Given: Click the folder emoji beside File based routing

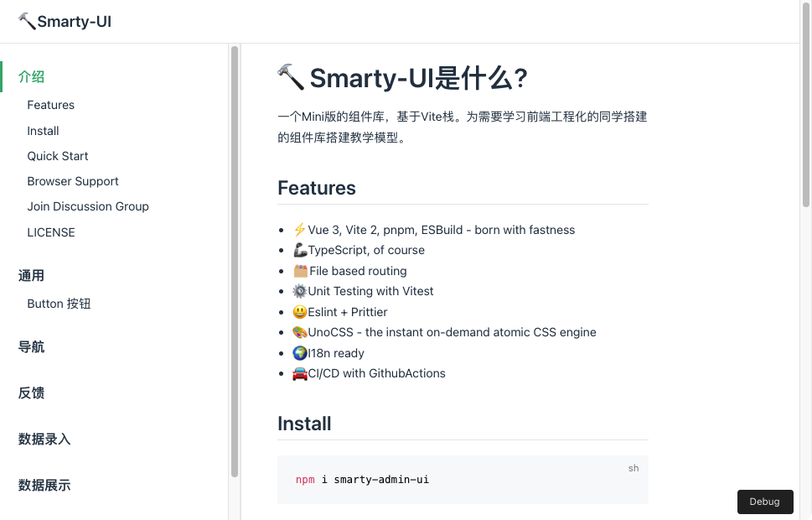Looking at the screenshot, I should 300,271.
